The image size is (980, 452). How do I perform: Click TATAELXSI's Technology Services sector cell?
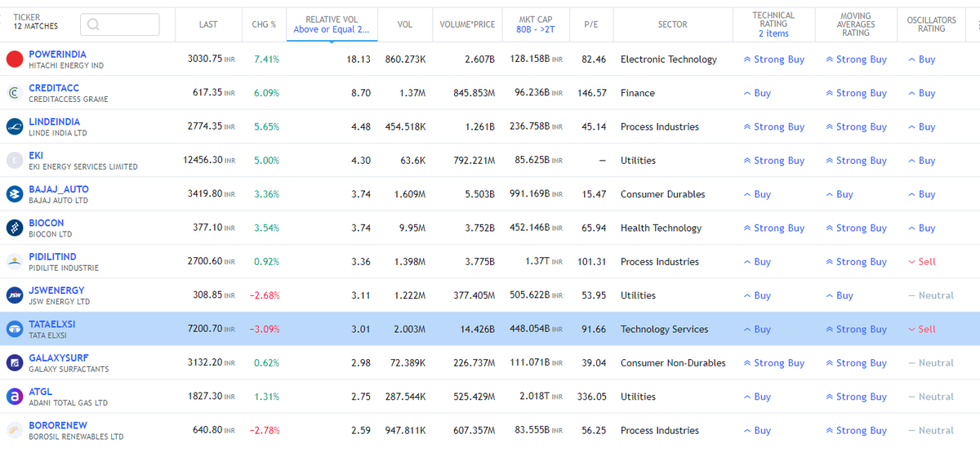click(x=664, y=329)
